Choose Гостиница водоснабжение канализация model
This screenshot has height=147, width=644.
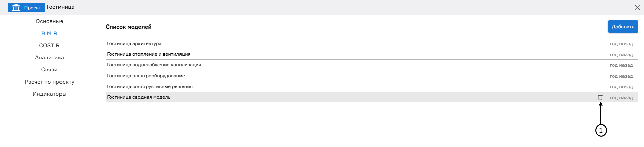click(x=154, y=65)
